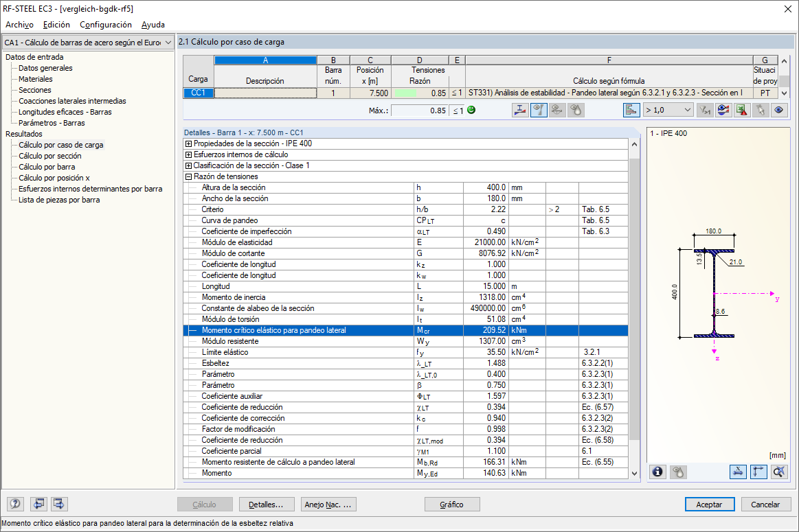
Task: Click the Máx. ratio value field 0.85
Action: click(x=420, y=111)
